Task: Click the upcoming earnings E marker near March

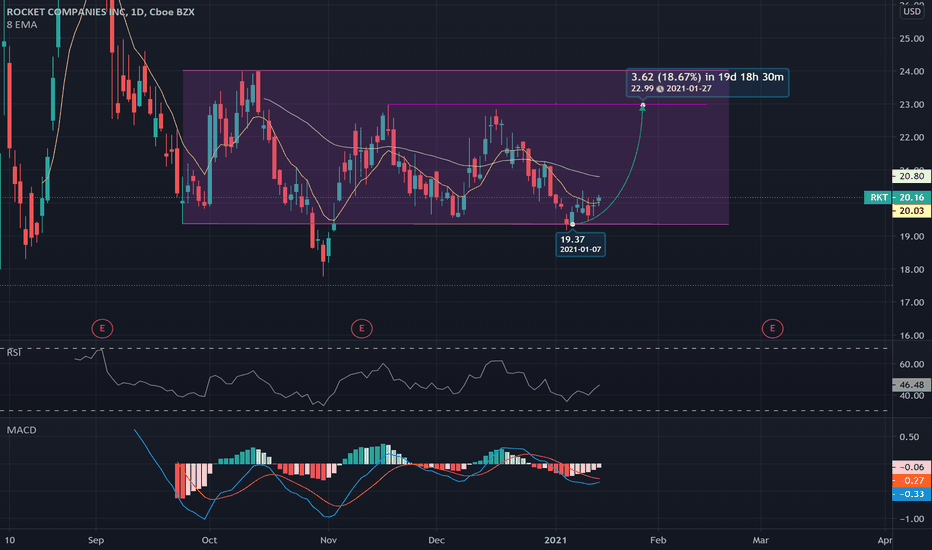Action: (773, 328)
